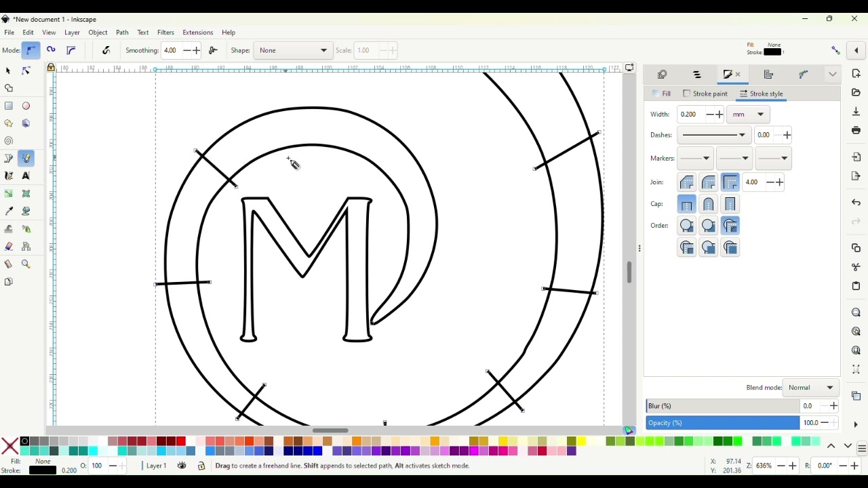Pick the Paint bucket tool
868x488 pixels.
(26, 212)
